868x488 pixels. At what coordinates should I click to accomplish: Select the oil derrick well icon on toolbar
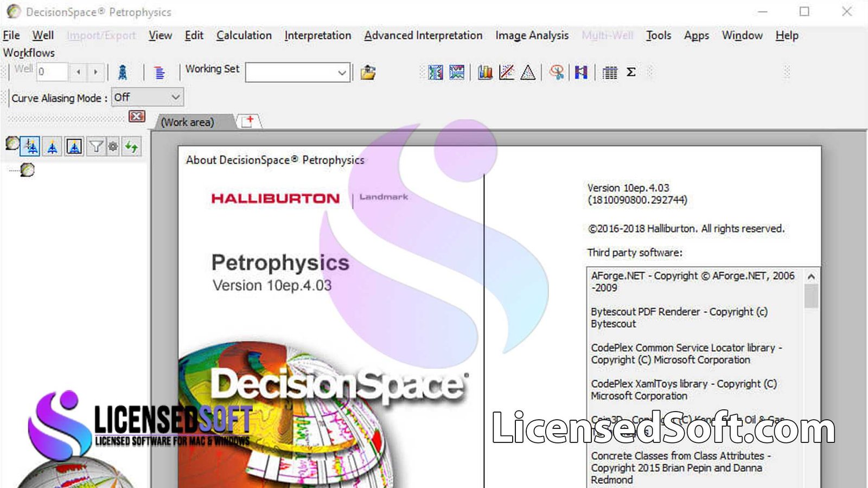pos(124,71)
